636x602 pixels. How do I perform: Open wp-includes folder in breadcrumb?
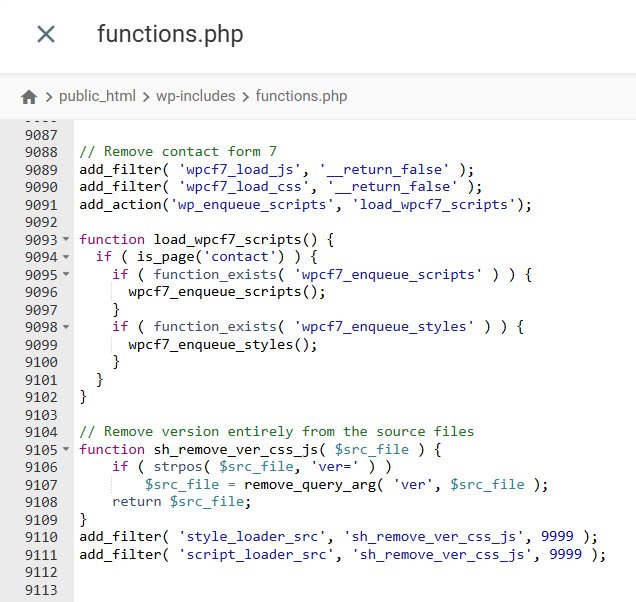click(196, 97)
